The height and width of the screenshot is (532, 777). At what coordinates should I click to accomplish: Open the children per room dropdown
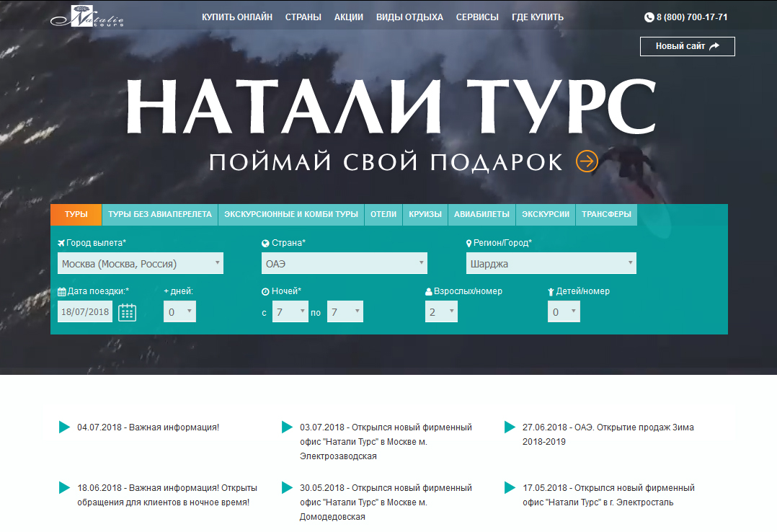pyautogui.click(x=564, y=311)
